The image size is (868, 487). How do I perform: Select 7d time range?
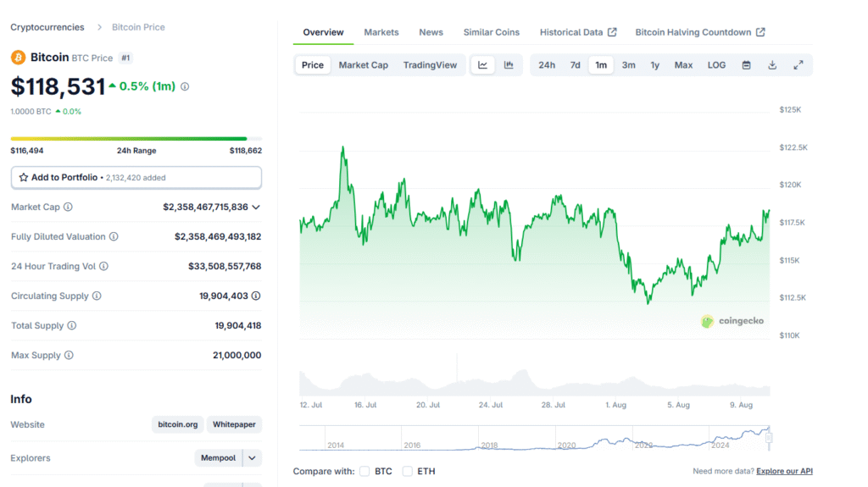576,65
